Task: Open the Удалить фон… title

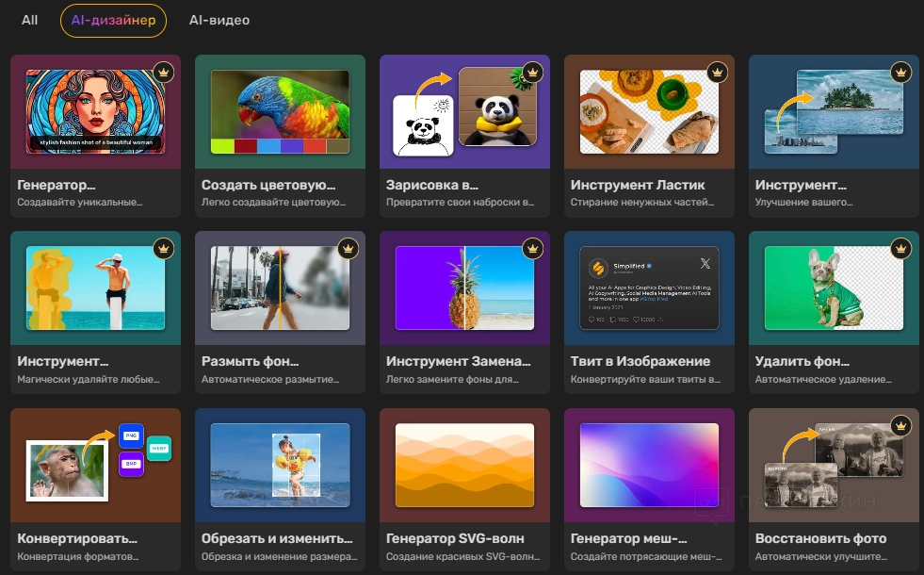Action: [x=802, y=361]
